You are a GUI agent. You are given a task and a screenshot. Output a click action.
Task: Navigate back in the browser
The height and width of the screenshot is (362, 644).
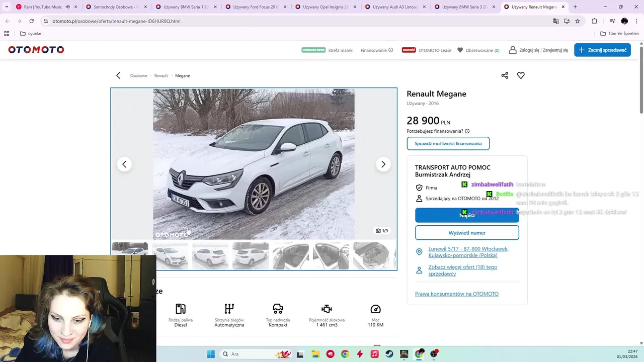8,21
